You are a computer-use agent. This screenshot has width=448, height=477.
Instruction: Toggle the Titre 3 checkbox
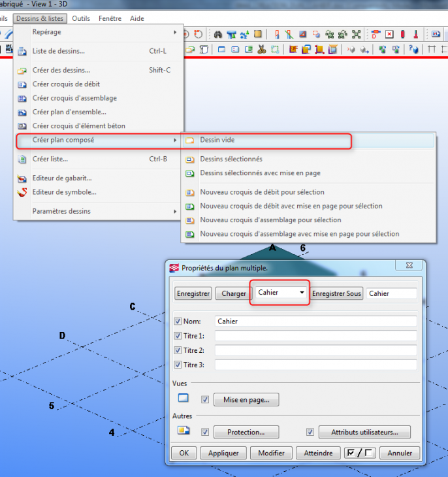[178, 365]
